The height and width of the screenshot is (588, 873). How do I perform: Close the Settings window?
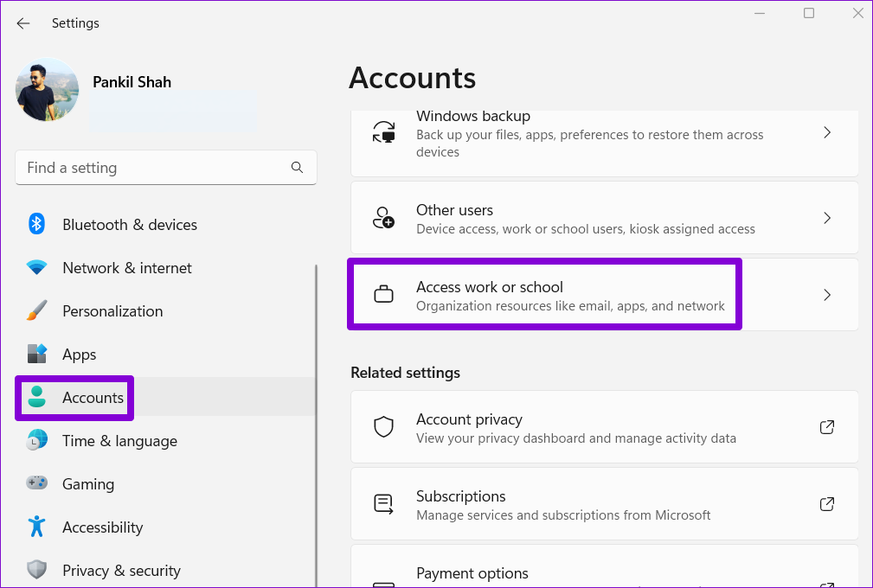(x=858, y=13)
